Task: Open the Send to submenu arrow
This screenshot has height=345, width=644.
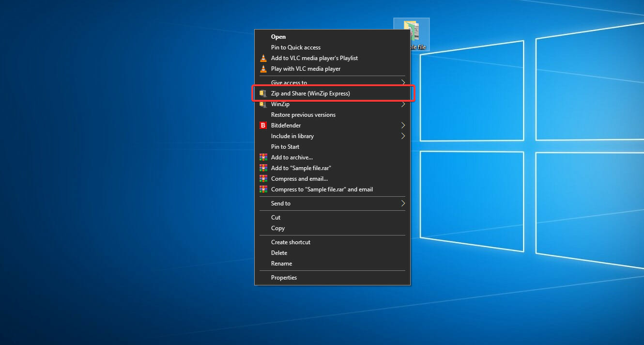Action: (x=403, y=203)
